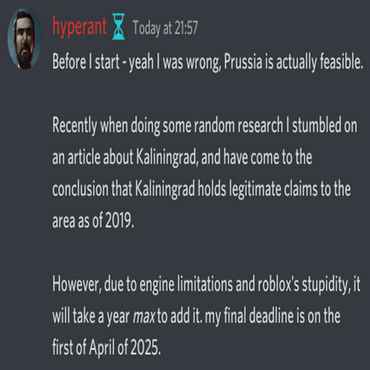This screenshot has height=370, width=370.
Task: Click the 'Today at 21:57' timestamp
Action: [x=165, y=28]
